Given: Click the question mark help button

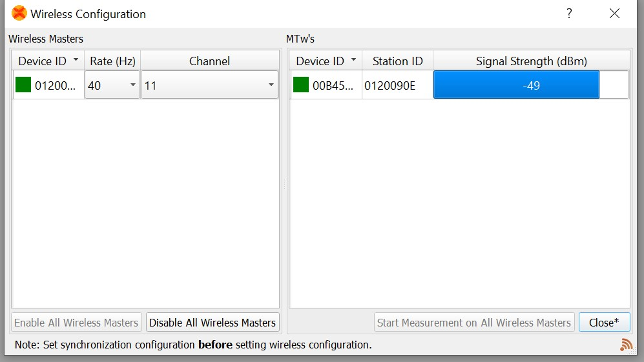Looking at the screenshot, I should (569, 14).
